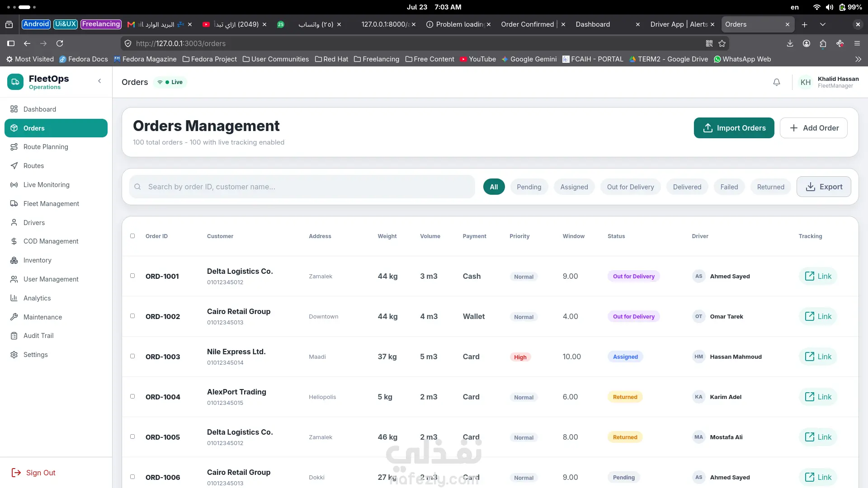Switch to the Out for Delivery filter
Image resolution: width=868 pixels, height=488 pixels.
coord(630,187)
